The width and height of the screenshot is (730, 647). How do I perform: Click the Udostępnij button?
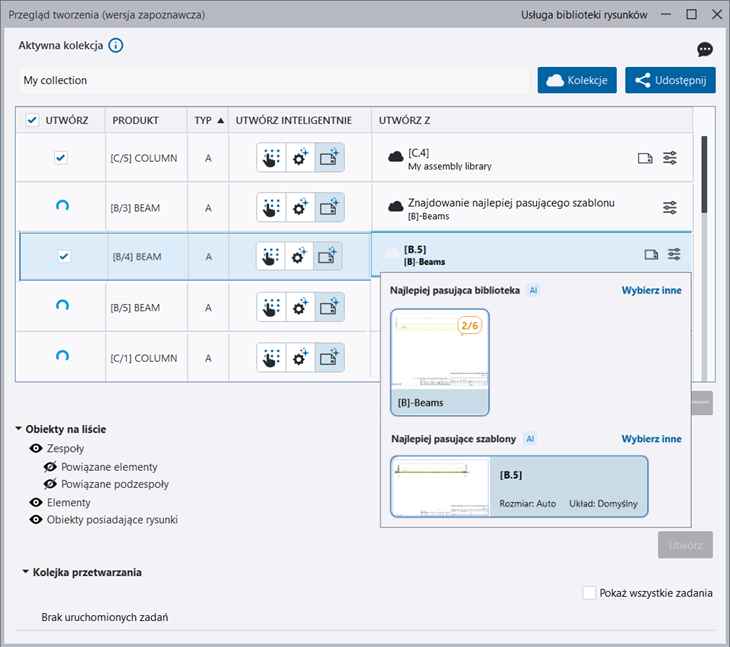tap(670, 80)
